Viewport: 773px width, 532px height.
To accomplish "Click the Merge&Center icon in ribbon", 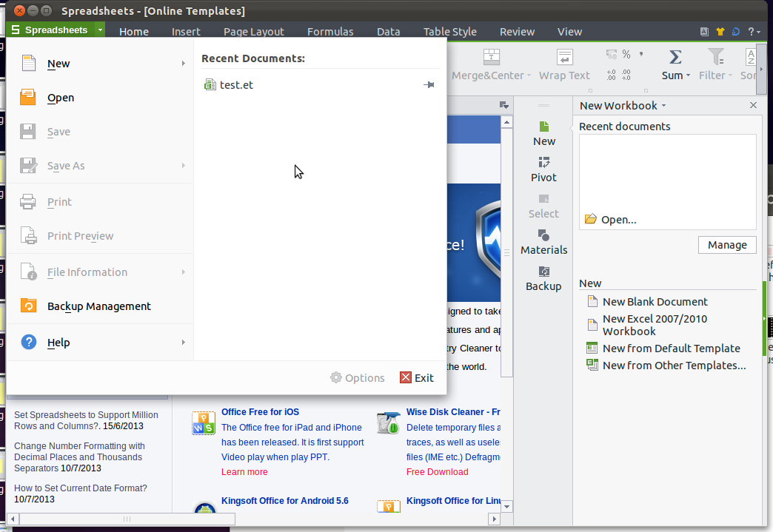I will (491, 57).
